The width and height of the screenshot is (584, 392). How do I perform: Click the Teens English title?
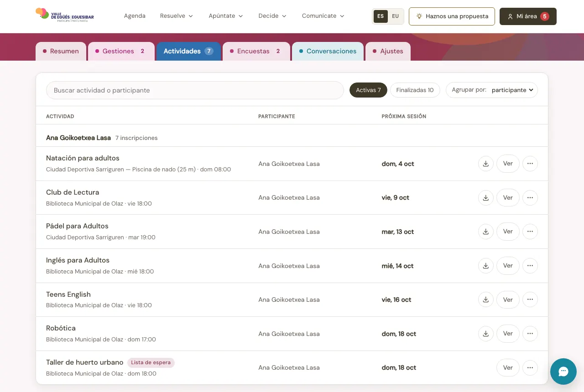click(x=68, y=294)
